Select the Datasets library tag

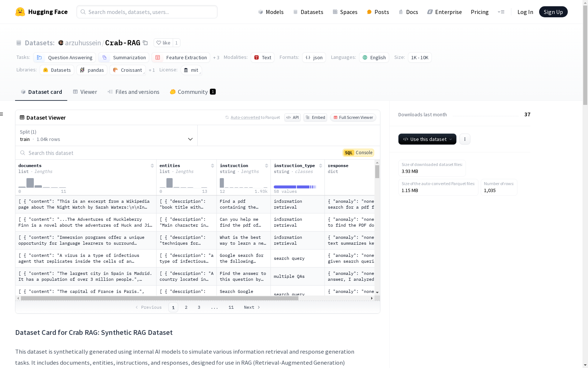pos(57,70)
